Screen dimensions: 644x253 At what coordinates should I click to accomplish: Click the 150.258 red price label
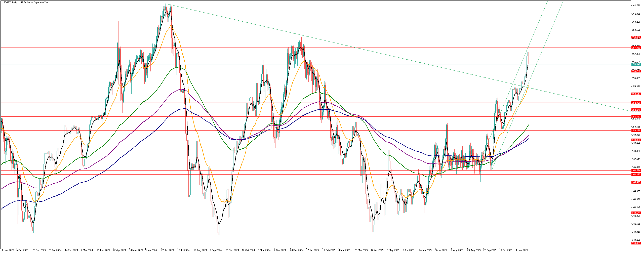(x=636, y=131)
